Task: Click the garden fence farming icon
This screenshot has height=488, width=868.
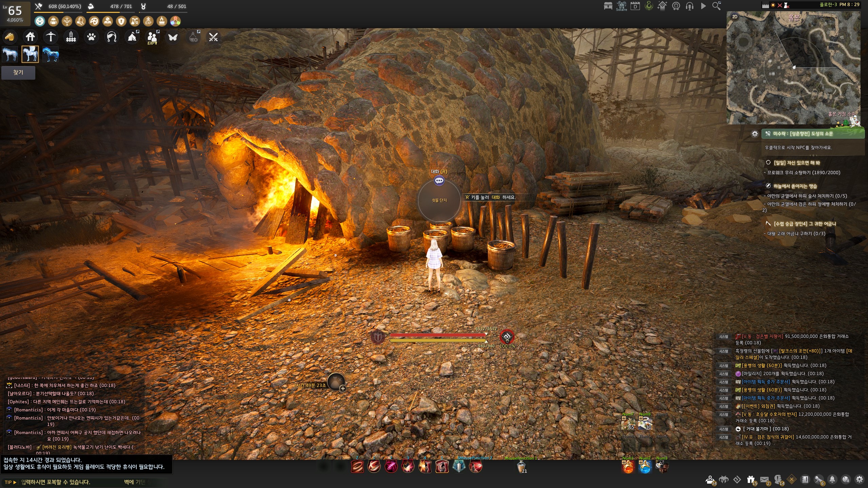Action: pyautogui.click(x=71, y=37)
